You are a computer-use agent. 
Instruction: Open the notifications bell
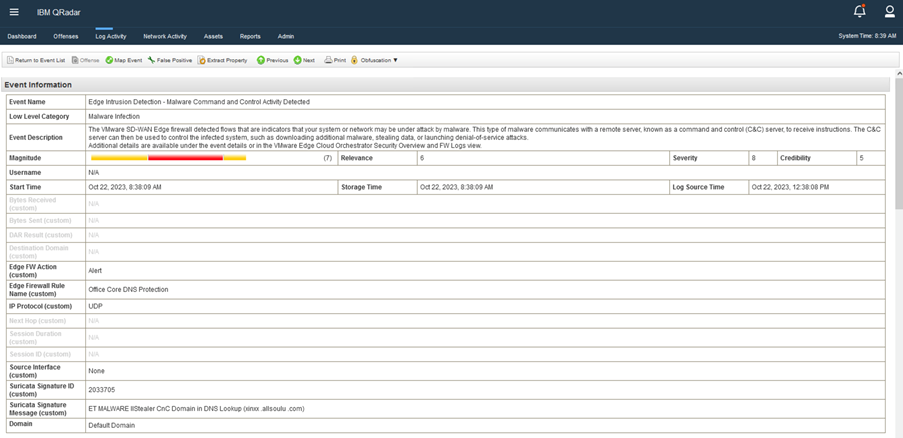click(x=859, y=12)
